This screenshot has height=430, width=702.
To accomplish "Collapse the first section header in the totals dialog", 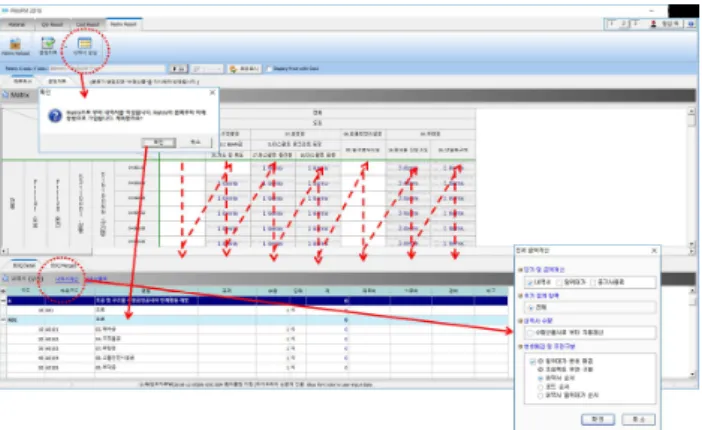I will 520,270.
